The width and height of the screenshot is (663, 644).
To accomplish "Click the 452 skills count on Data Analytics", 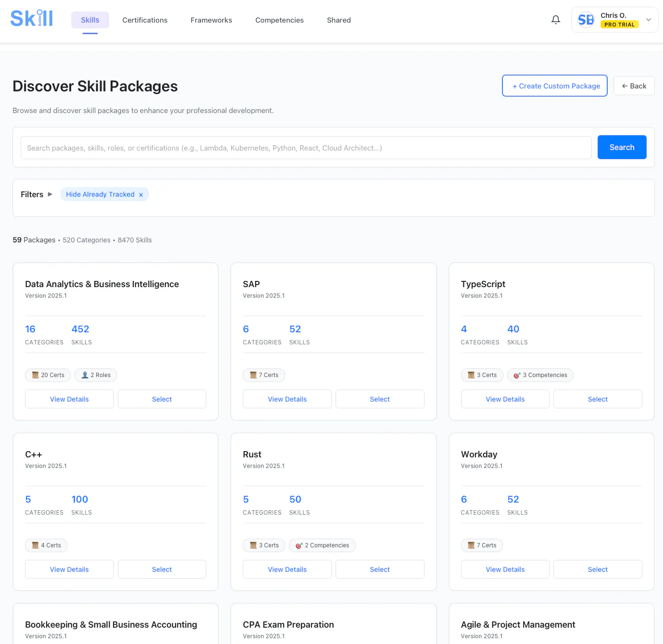I will pos(80,329).
